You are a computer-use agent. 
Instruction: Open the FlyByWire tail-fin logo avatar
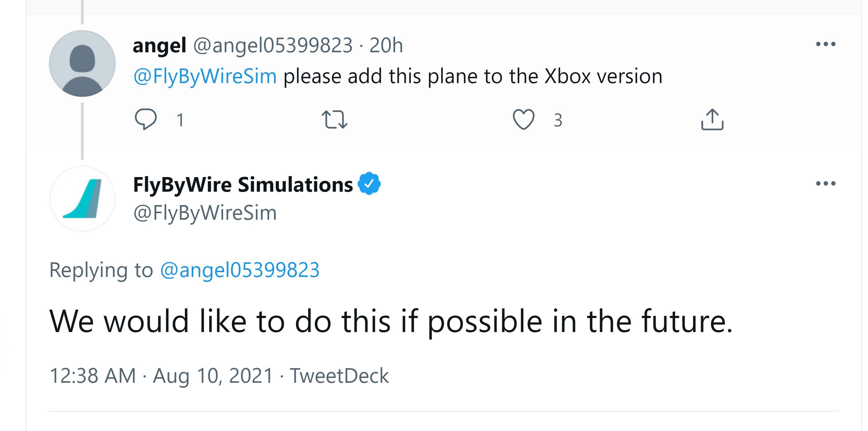(x=82, y=199)
